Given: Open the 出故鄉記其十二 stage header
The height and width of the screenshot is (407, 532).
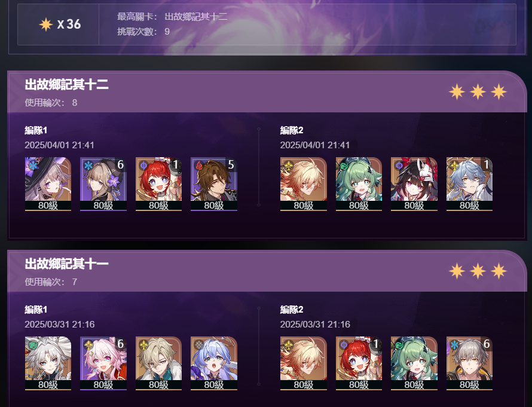Looking at the screenshot, I should (x=267, y=91).
